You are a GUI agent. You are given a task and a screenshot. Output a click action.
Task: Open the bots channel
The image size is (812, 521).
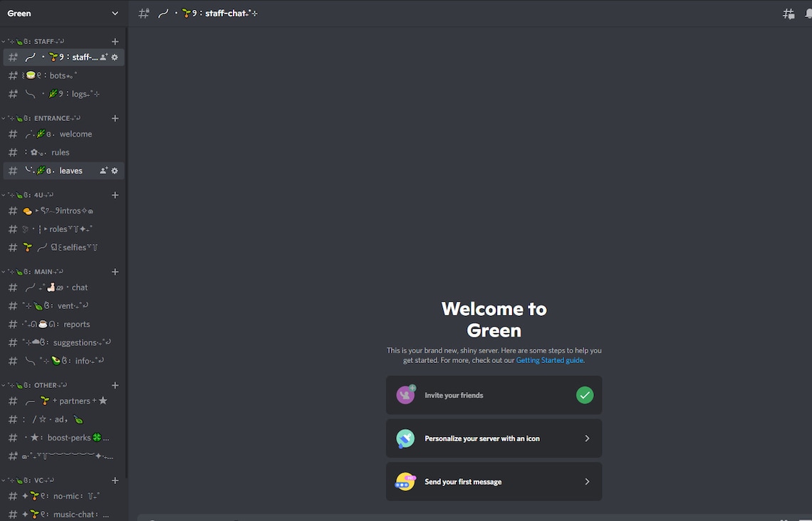(63, 75)
